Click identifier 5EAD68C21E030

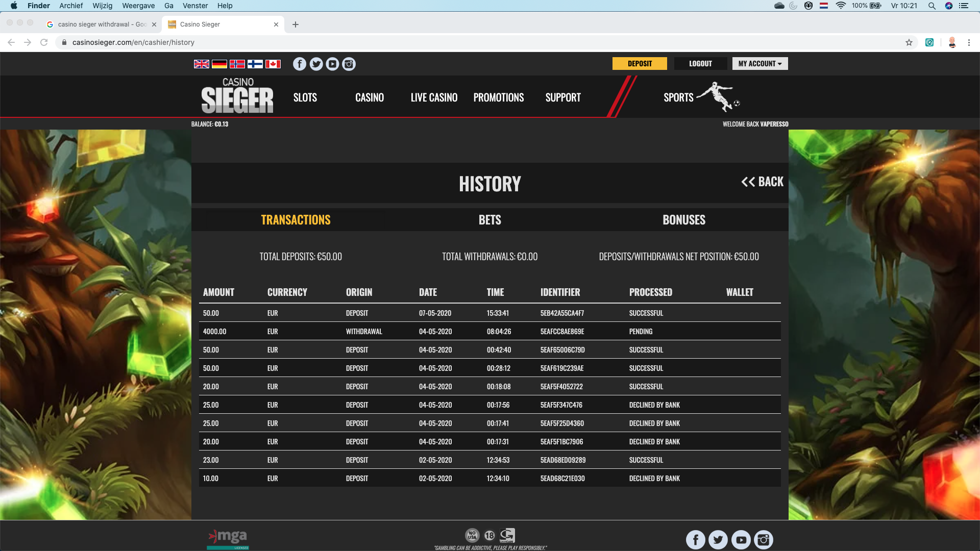tap(562, 479)
